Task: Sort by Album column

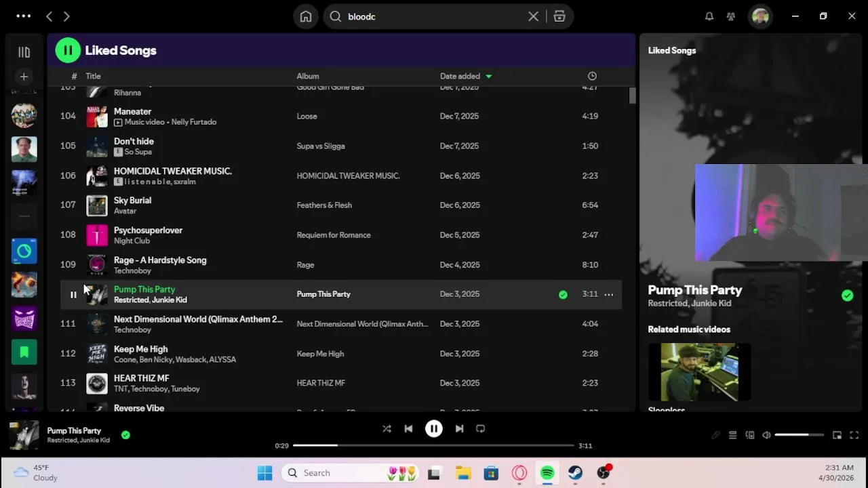Action: (308, 76)
